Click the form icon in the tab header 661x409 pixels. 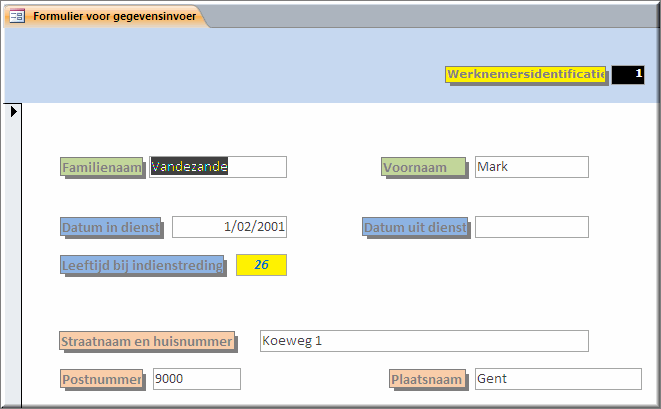[17, 16]
